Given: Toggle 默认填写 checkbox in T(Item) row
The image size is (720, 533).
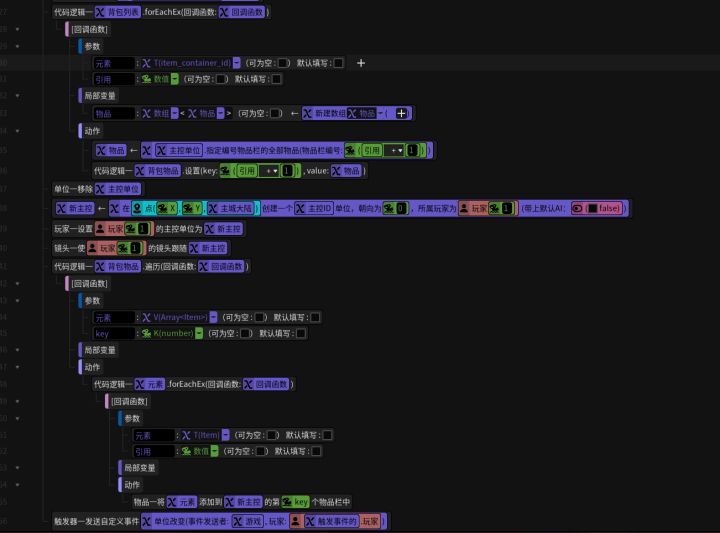Looking at the screenshot, I should (327, 435).
